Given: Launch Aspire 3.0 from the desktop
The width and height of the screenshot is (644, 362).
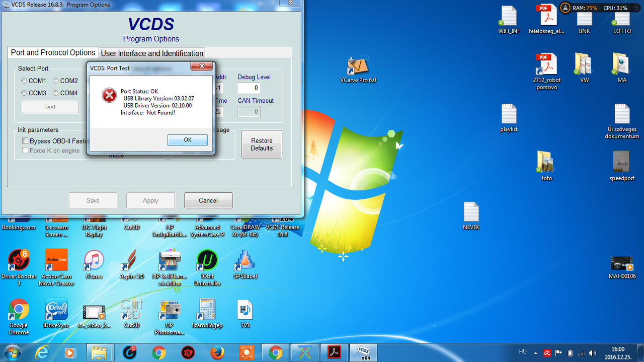Looking at the screenshot, I should pos(132,264).
